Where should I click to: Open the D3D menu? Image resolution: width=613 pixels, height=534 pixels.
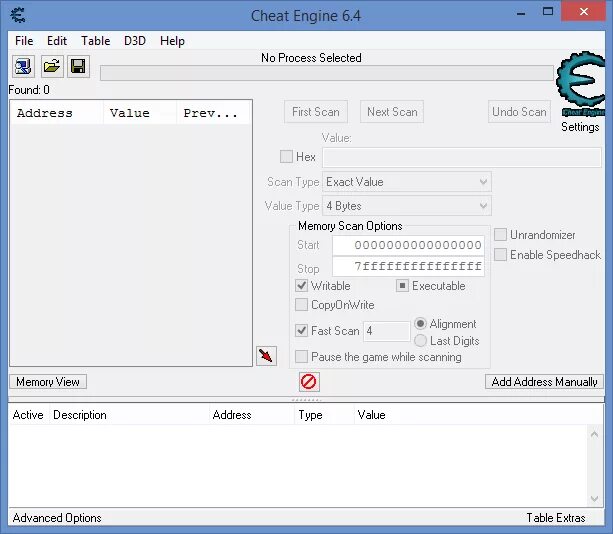(x=135, y=41)
